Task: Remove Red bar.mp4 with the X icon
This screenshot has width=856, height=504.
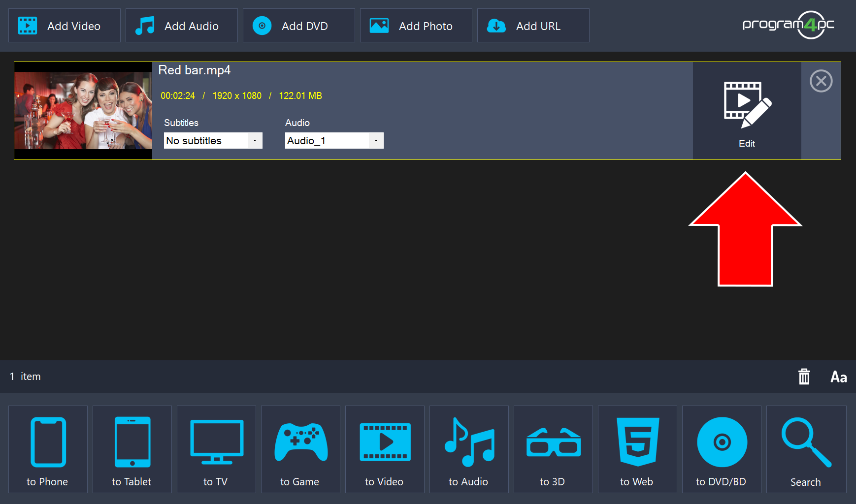Action: click(x=821, y=81)
